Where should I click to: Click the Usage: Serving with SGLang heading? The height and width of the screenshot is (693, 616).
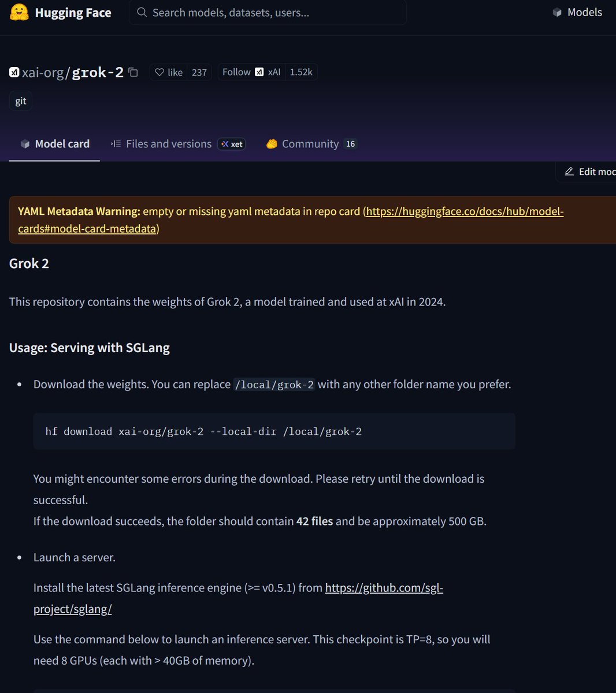pyautogui.click(x=90, y=348)
